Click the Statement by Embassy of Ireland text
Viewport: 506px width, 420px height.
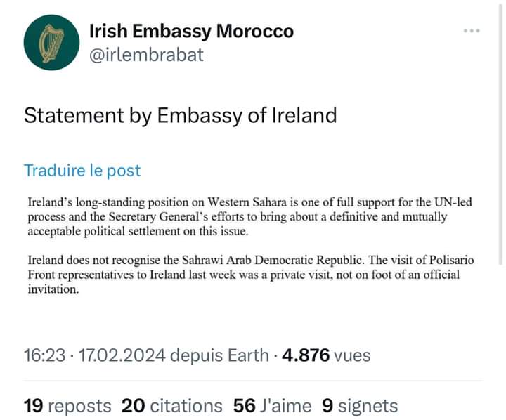(181, 116)
